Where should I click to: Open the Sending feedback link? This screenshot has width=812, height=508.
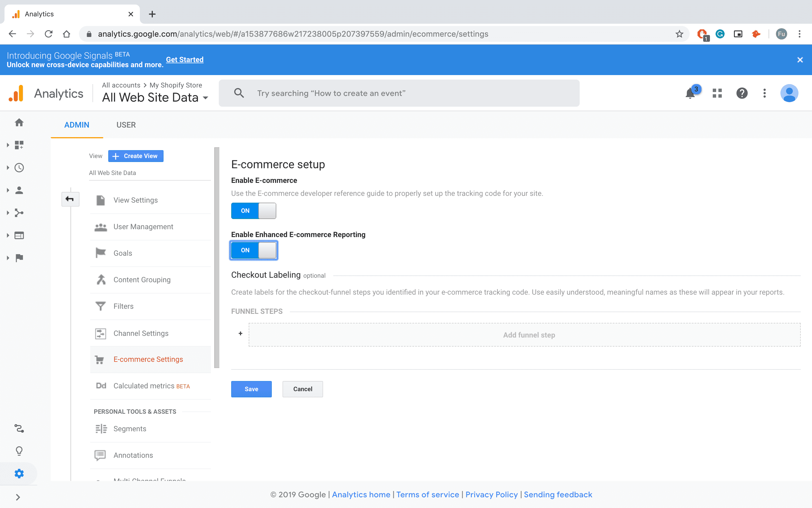(x=558, y=494)
